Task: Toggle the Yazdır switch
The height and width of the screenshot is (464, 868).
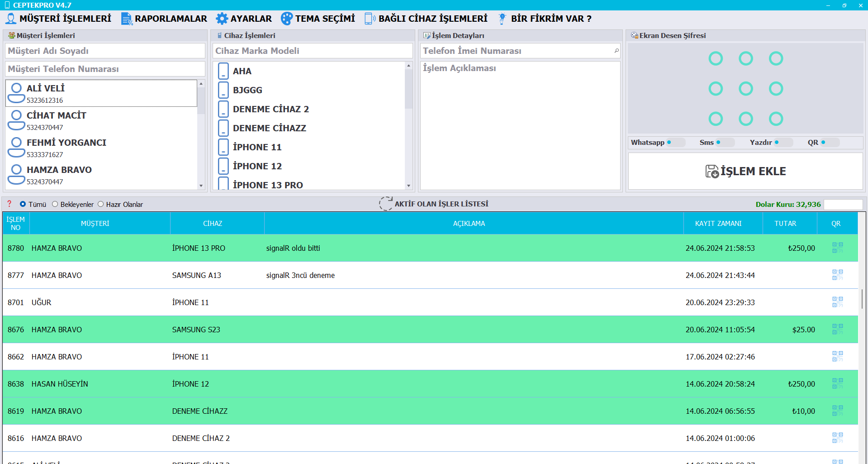Action: click(783, 142)
